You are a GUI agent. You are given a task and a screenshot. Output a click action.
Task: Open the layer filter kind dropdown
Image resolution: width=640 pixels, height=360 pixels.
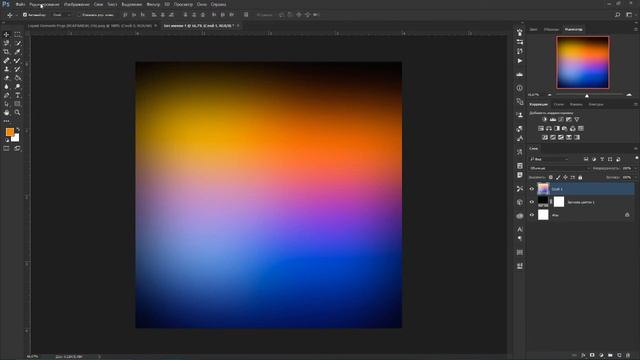[x=549, y=159]
